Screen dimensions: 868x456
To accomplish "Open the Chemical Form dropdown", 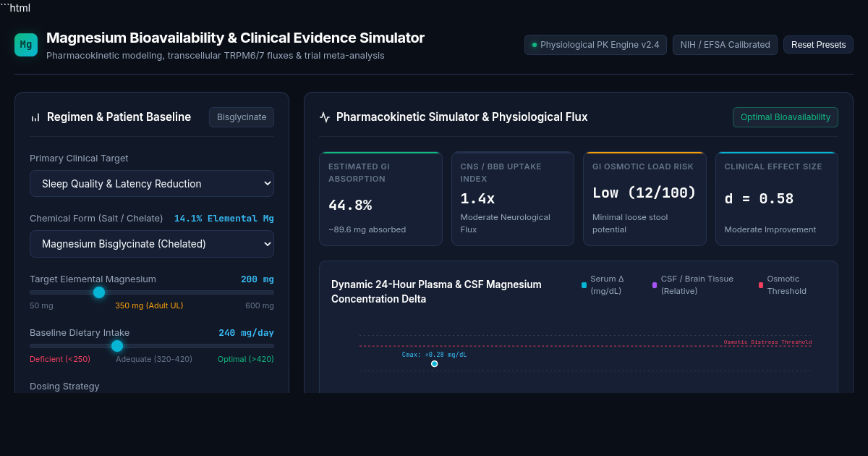I will [152, 244].
